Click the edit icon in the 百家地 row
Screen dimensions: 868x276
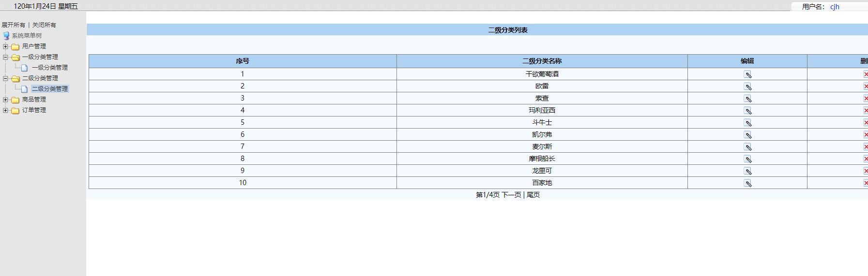[x=747, y=183]
